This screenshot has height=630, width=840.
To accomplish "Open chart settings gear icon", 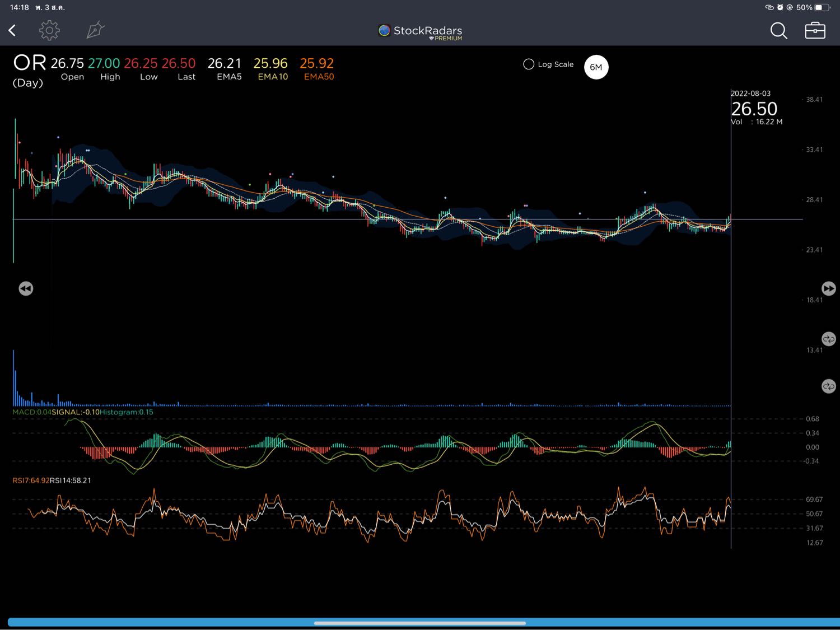I will (x=49, y=30).
